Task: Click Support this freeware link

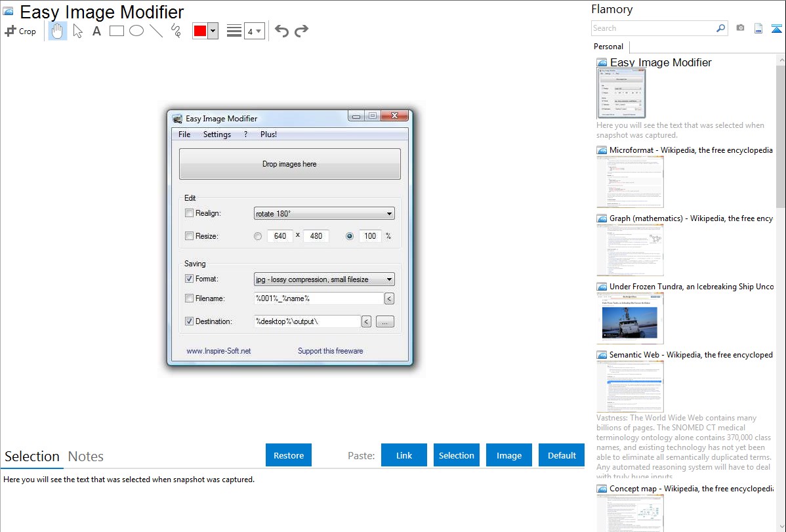Action: (330, 351)
